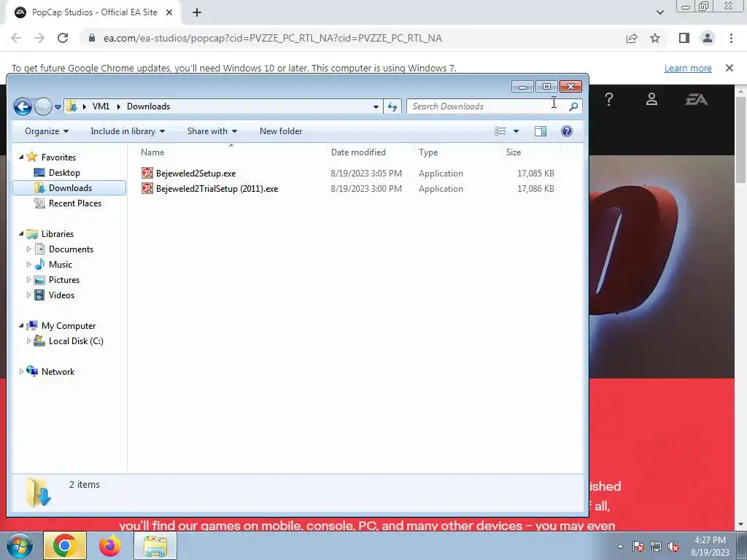Dismiss the Chrome update infobar
This screenshot has height=560, width=747.
point(729,68)
